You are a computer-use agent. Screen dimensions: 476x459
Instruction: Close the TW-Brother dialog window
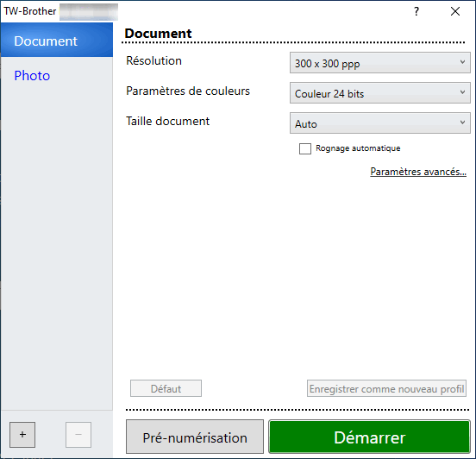[455, 11]
